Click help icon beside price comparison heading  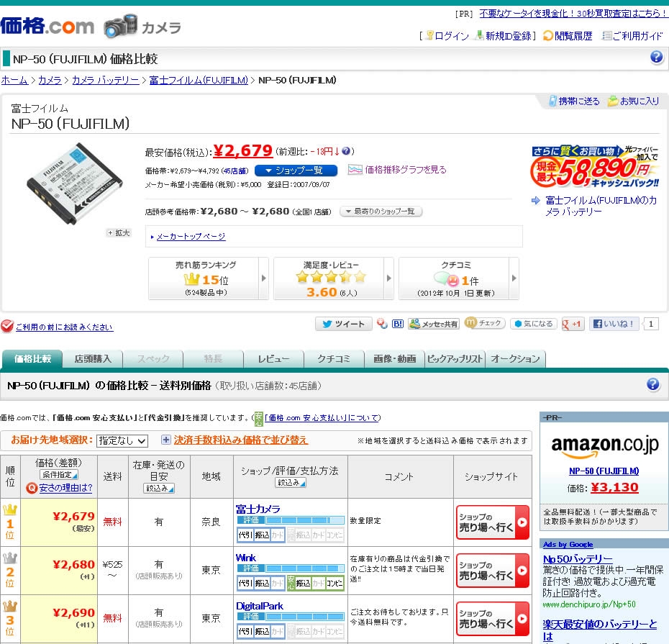pos(652,384)
